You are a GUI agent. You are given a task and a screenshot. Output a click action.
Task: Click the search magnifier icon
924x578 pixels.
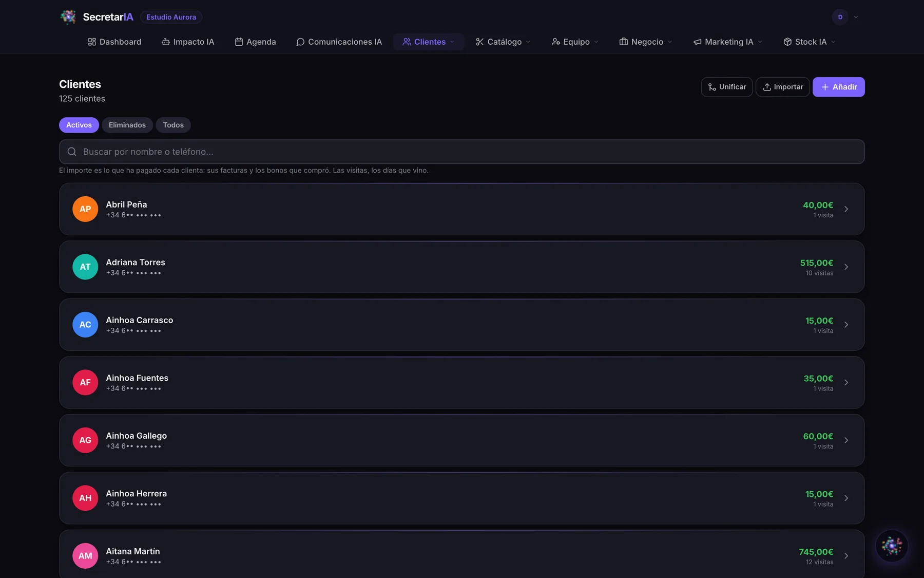(x=72, y=152)
